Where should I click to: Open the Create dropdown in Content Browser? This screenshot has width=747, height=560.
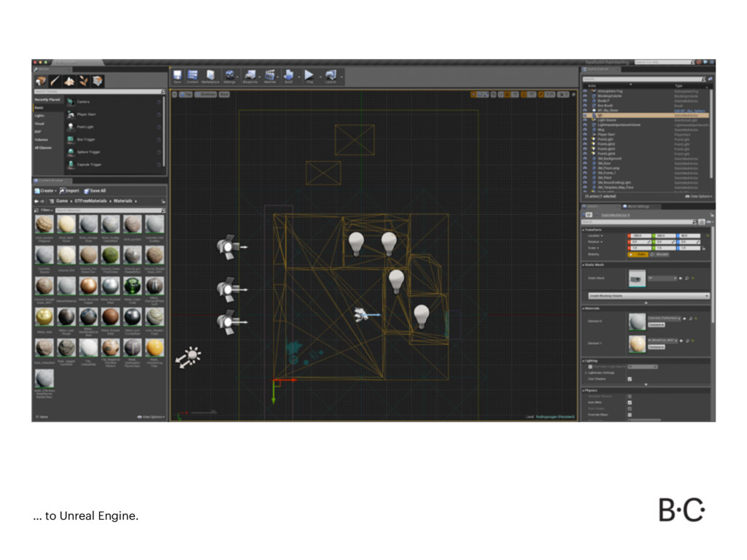45,190
